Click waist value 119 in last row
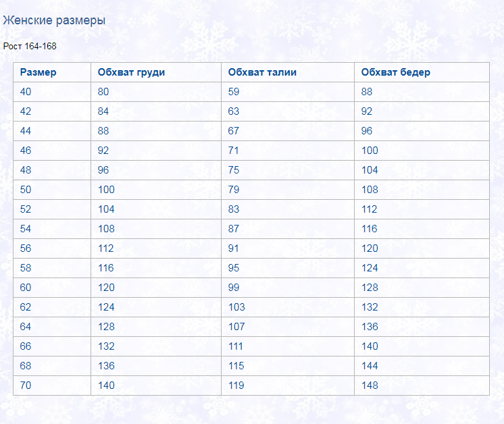 click(236, 386)
